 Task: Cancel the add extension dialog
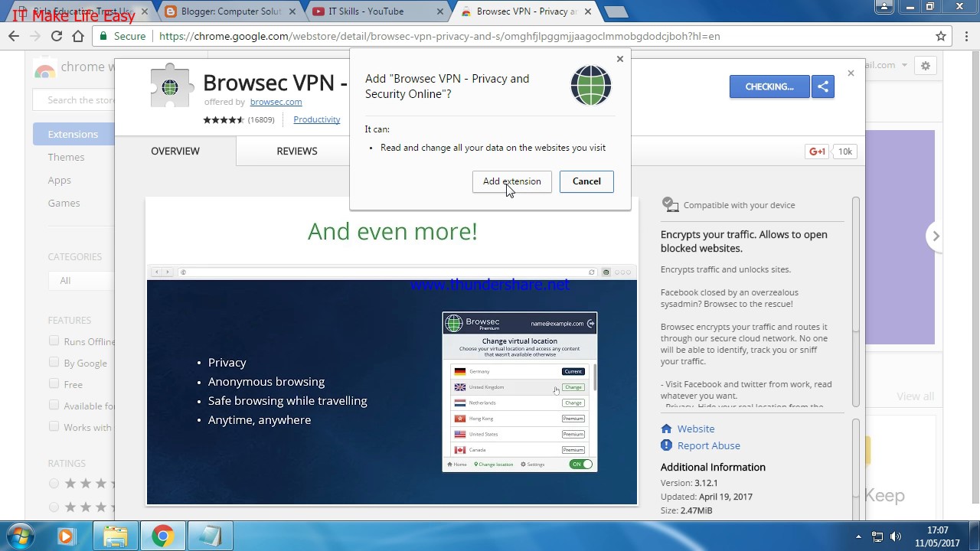pyautogui.click(x=586, y=181)
